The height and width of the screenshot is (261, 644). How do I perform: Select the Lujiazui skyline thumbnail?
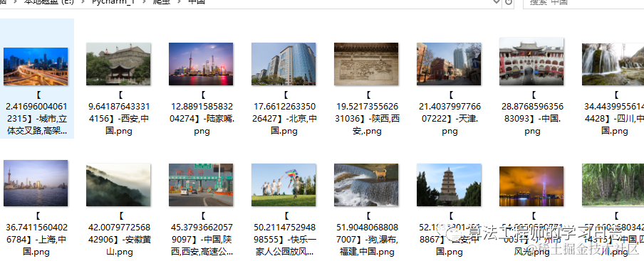coord(201,64)
